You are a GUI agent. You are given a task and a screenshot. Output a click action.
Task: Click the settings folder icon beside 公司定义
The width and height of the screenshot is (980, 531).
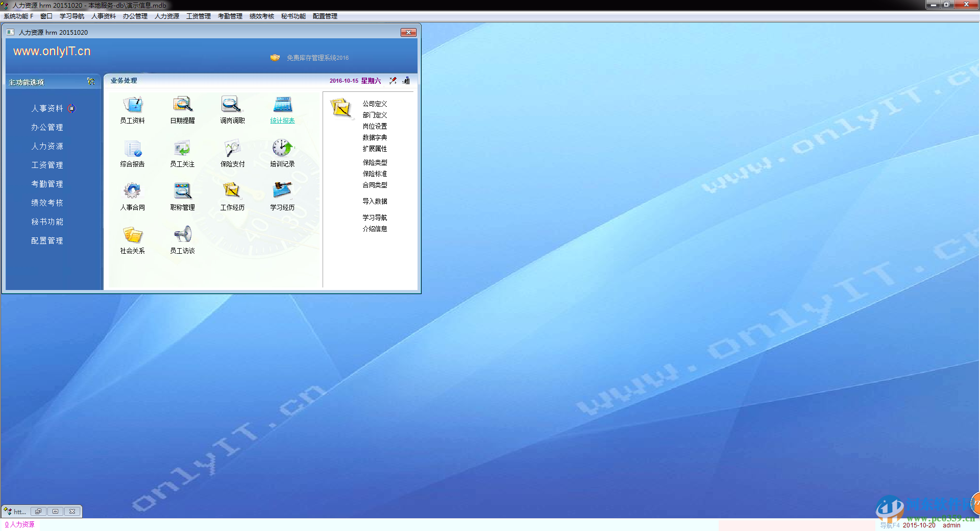(x=341, y=108)
